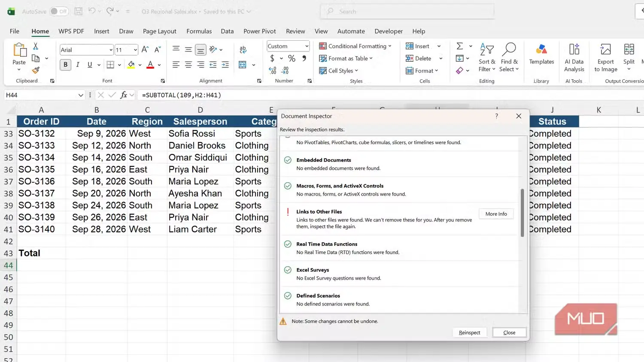The height and width of the screenshot is (362, 644).
Task: Toggle the AutoSave switch
Action: [59, 12]
